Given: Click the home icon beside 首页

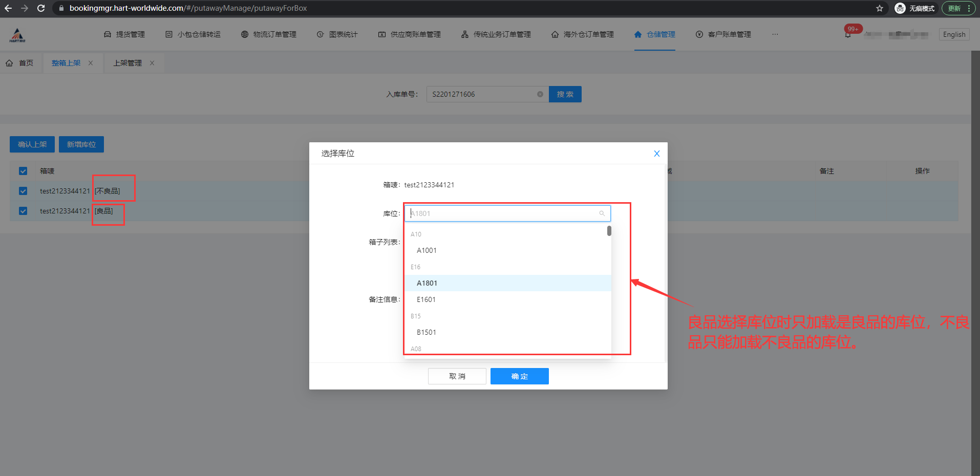Looking at the screenshot, I should click(x=9, y=63).
